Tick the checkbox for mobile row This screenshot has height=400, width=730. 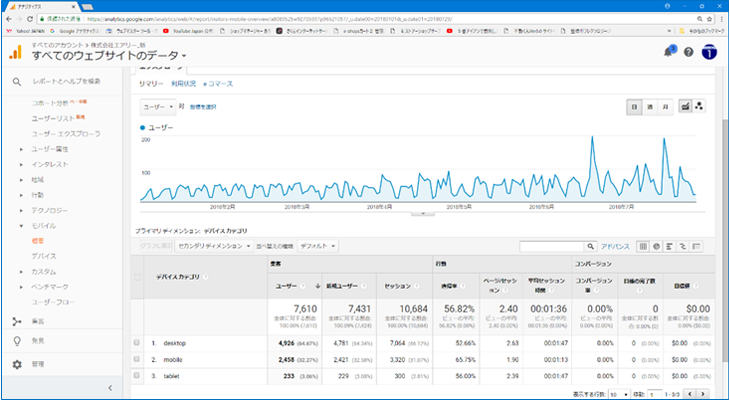click(136, 359)
